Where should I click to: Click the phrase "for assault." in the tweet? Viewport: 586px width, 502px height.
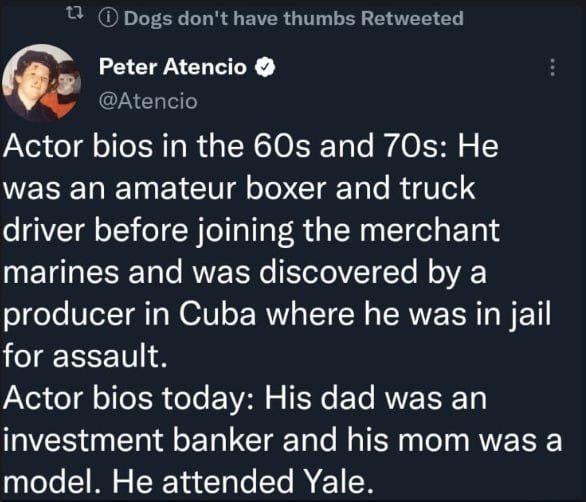click(85, 356)
